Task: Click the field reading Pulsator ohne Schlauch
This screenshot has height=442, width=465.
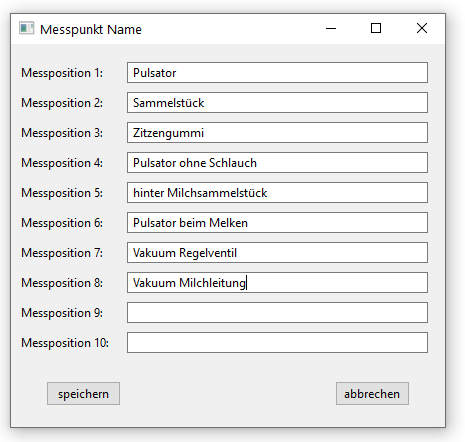Action: [x=277, y=163]
